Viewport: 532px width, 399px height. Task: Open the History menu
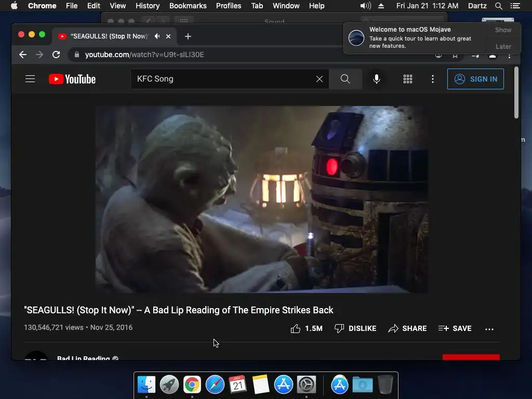click(148, 6)
